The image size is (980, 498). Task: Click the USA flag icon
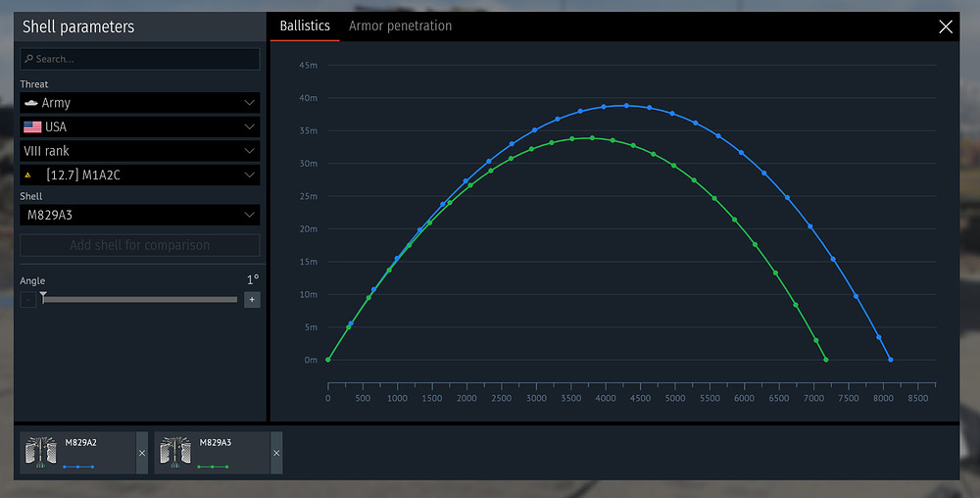pyautogui.click(x=32, y=126)
